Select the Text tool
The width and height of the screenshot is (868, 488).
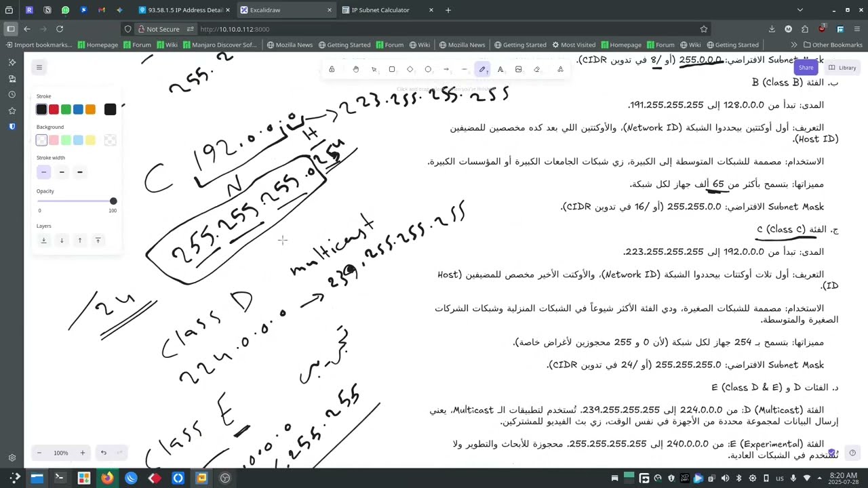[500, 69]
